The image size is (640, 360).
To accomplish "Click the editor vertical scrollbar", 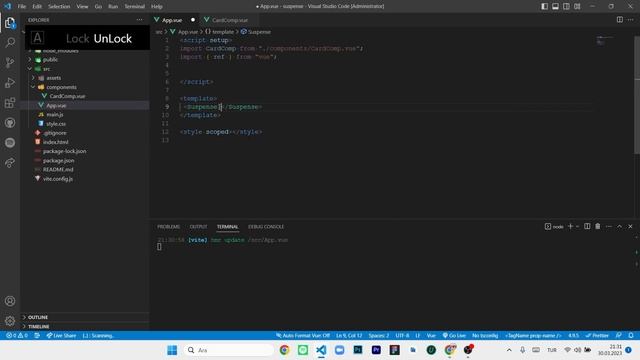I will 637,94.
